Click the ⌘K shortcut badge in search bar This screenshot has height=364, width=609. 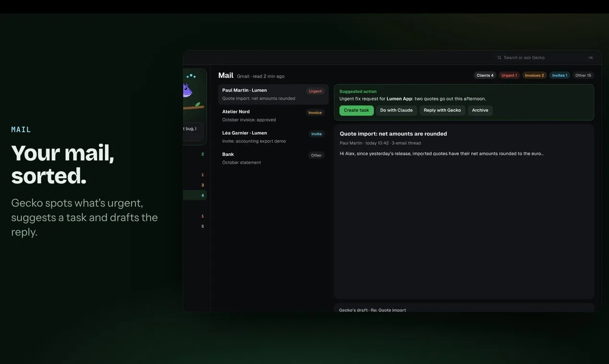coord(591,57)
